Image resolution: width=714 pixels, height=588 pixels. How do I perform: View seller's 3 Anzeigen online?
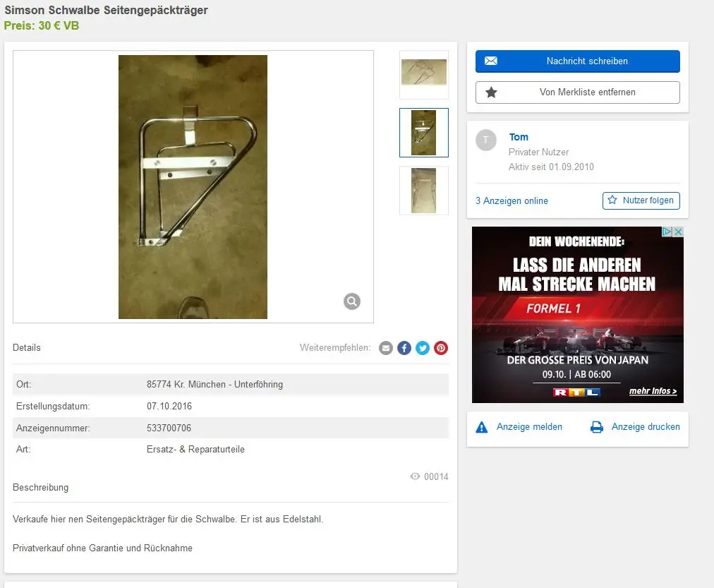coord(512,201)
